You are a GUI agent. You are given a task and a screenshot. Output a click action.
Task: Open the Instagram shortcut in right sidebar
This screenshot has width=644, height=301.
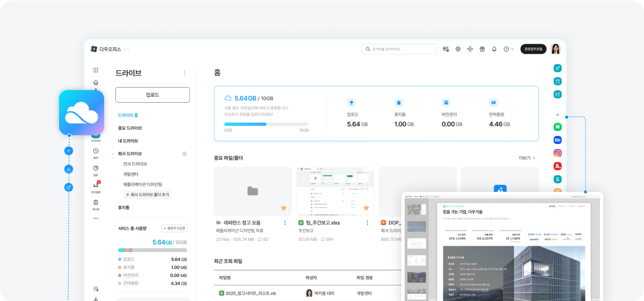[558, 153]
